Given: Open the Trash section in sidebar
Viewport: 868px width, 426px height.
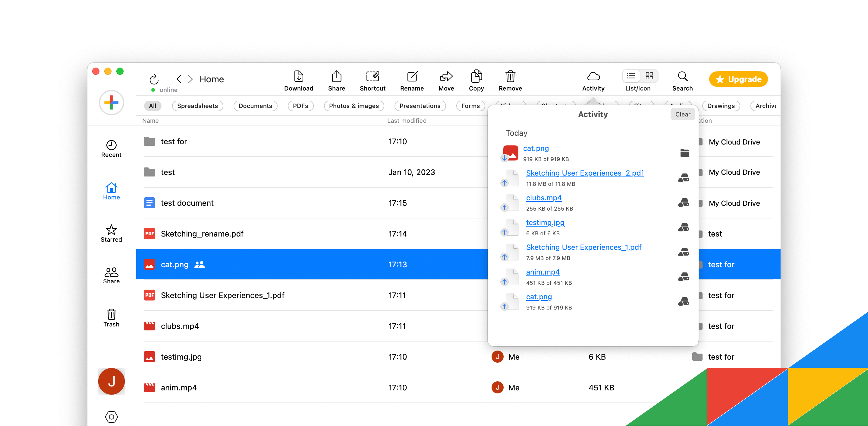Looking at the screenshot, I should click(111, 318).
